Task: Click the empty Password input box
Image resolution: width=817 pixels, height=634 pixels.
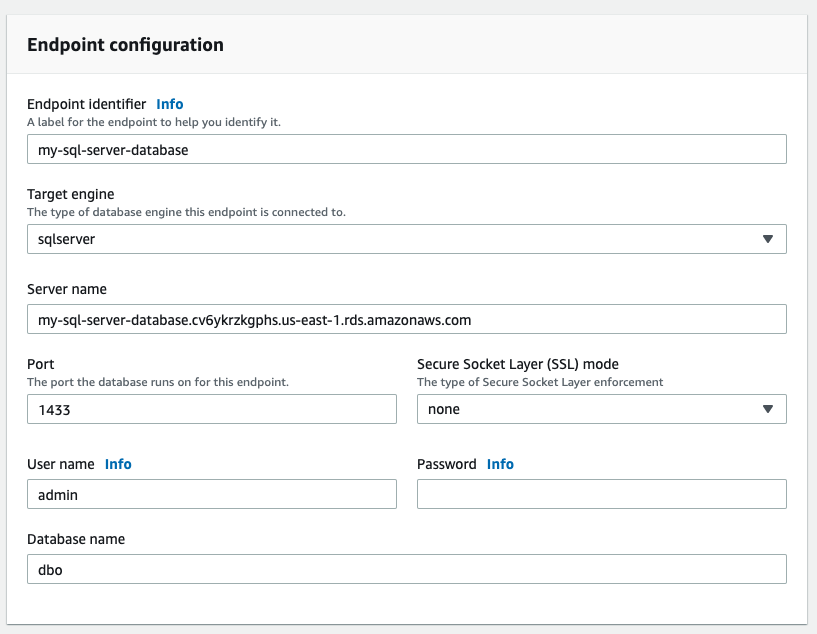Action: (600, 493)
